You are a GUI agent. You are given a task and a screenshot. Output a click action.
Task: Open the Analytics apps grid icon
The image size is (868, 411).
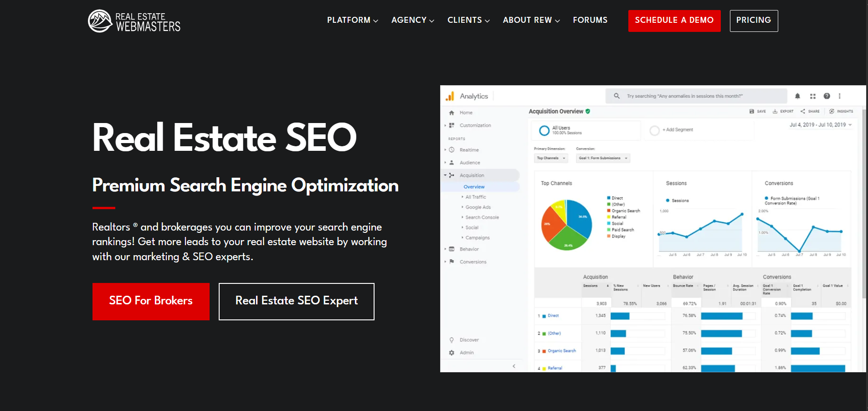coord(812,96)
